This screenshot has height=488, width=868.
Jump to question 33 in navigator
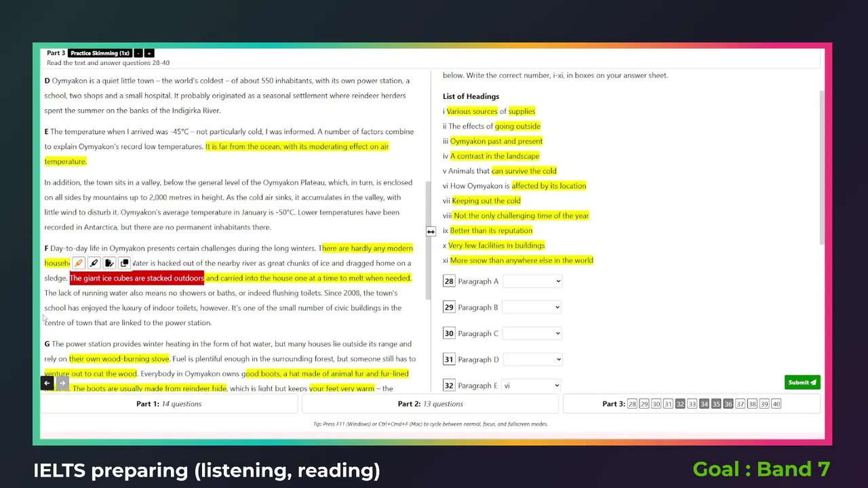coord(692,404)
